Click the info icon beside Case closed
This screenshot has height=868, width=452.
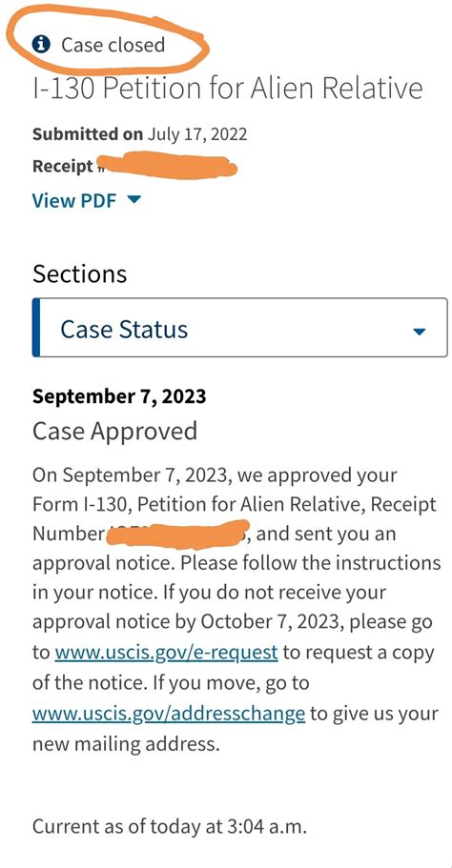[x=41, y=44]
